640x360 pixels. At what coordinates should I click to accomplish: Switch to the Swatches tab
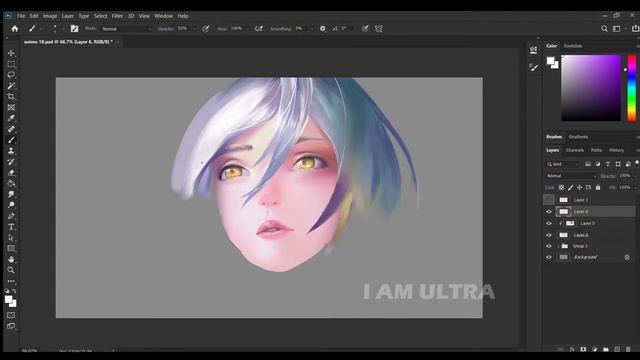point(573,46)
